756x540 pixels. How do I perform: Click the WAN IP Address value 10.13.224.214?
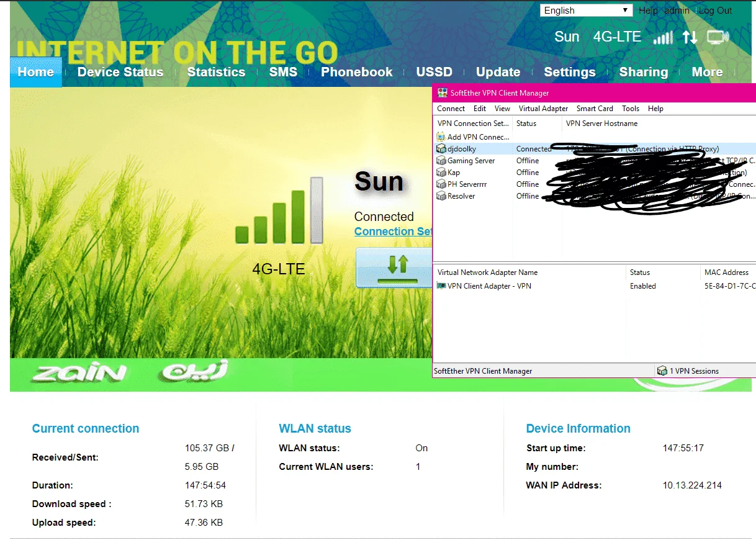(692, 485)
